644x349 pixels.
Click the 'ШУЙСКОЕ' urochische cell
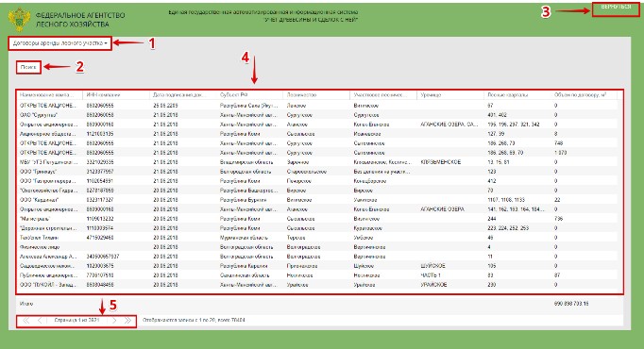click(432, 266)
